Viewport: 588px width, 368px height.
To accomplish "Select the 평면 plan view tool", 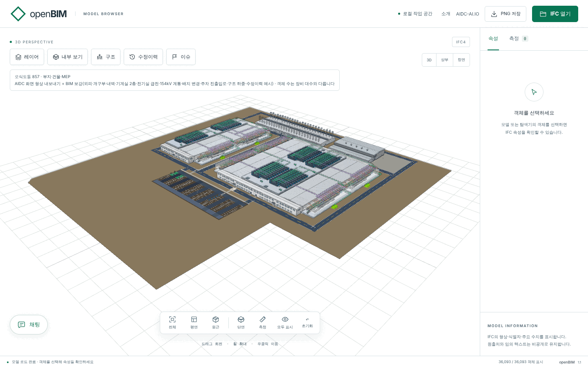I will tap(194, 323).
